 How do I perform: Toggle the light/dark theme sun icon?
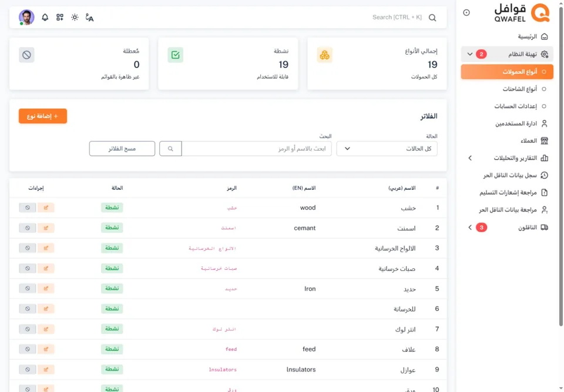tap(75, 17)
